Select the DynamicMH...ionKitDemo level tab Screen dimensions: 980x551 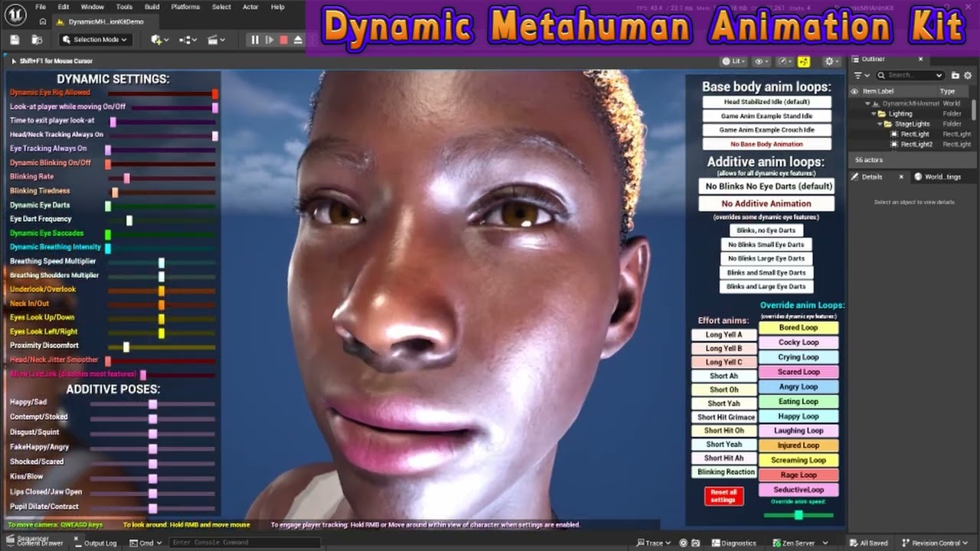pyautogui.click(x=106, y=21)
